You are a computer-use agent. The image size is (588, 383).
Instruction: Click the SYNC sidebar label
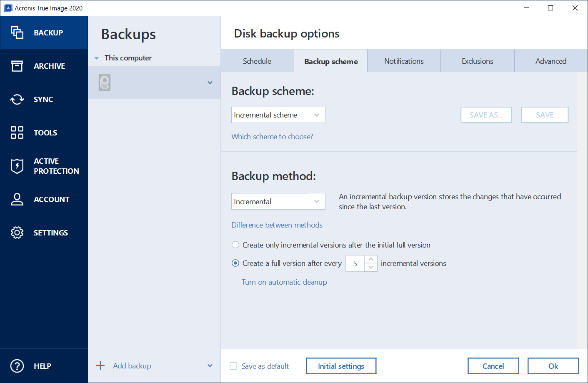coord(43,99)
